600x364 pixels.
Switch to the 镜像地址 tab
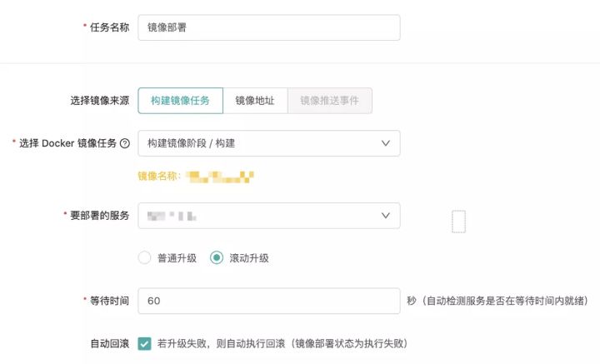pos(255,100)
